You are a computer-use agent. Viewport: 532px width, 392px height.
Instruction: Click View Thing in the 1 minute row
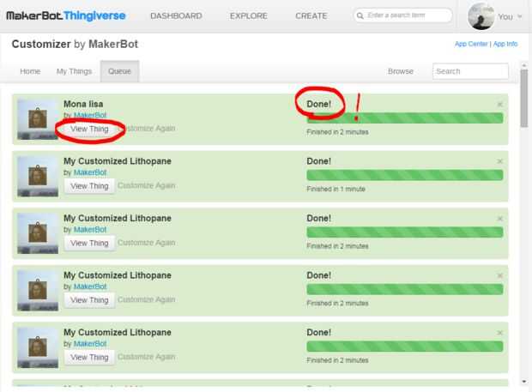pyautogui.click(x=89, y=186)
